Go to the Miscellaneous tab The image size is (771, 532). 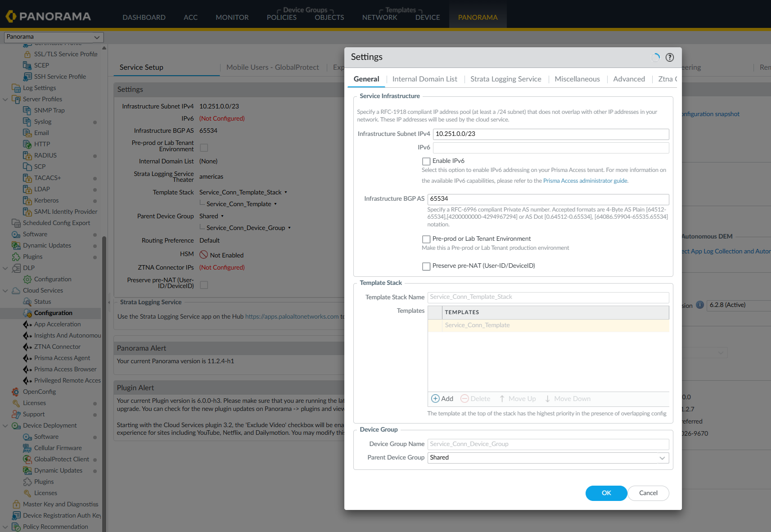577,79
